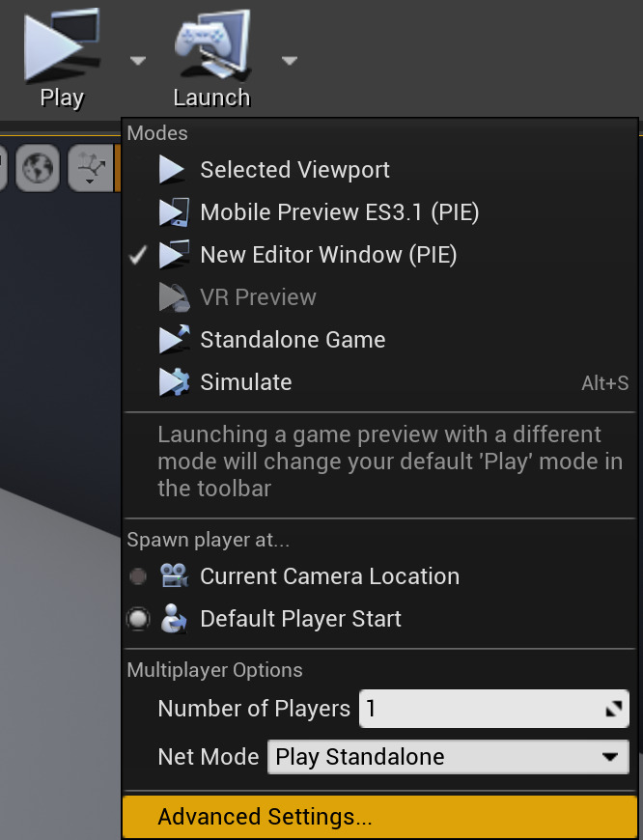Click the Mobile Preview device icon
This screenshot has width=643, height=840.
point(174,212)
